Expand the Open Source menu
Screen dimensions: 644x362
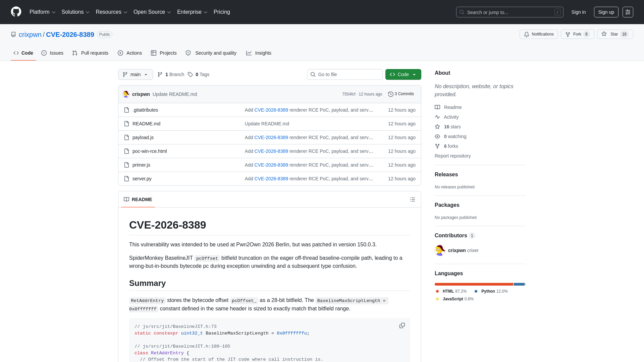click(x=152, y=12)
